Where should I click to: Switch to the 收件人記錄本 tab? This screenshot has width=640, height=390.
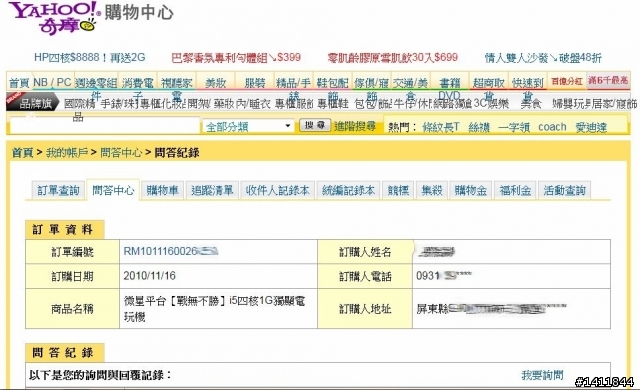click(x=278, y=190)
